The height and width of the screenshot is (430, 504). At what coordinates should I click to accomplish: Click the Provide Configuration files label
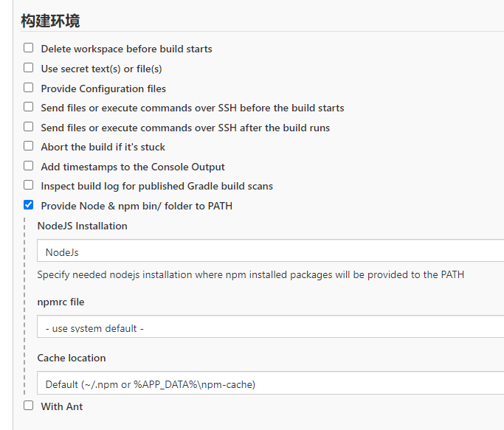pyautogui.click(x=103, y=89)
